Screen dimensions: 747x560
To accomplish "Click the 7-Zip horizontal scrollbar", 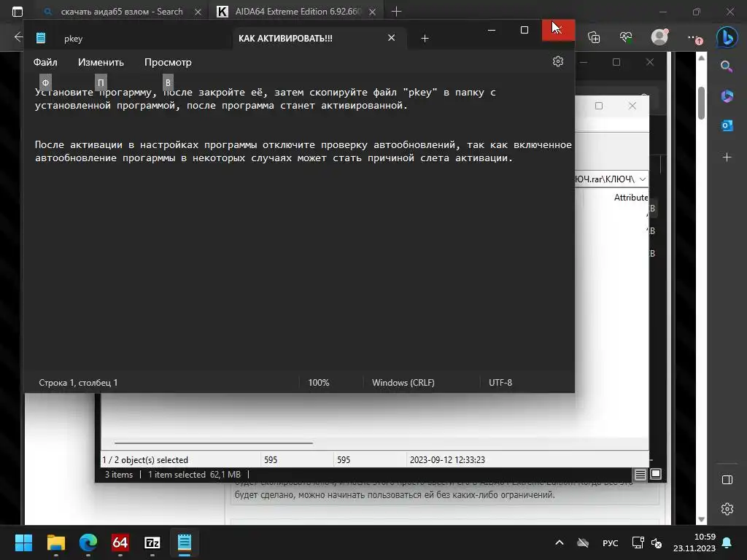I will pos(214,443).
